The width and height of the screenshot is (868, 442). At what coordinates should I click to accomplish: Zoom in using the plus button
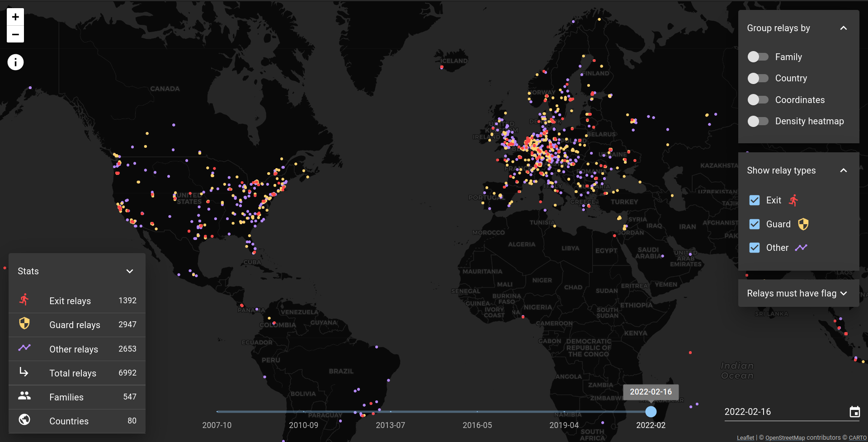[15, 16]
